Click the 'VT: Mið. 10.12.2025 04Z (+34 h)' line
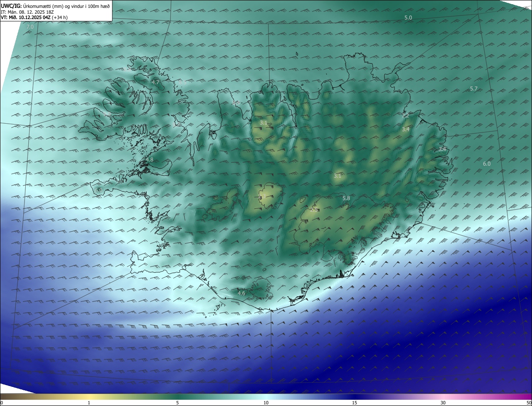Image resolution: width=532 pixels, height=406 pixels. [x=34, y=17]
